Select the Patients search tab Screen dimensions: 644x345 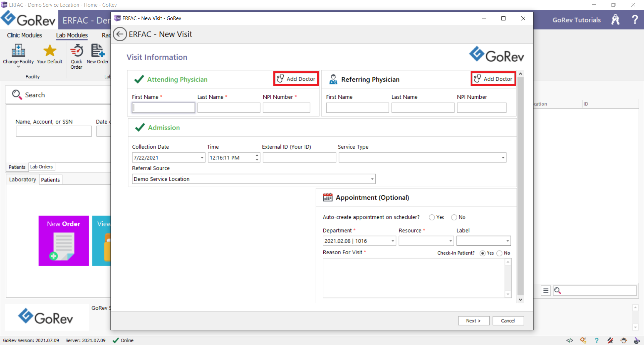pos(17,167)
